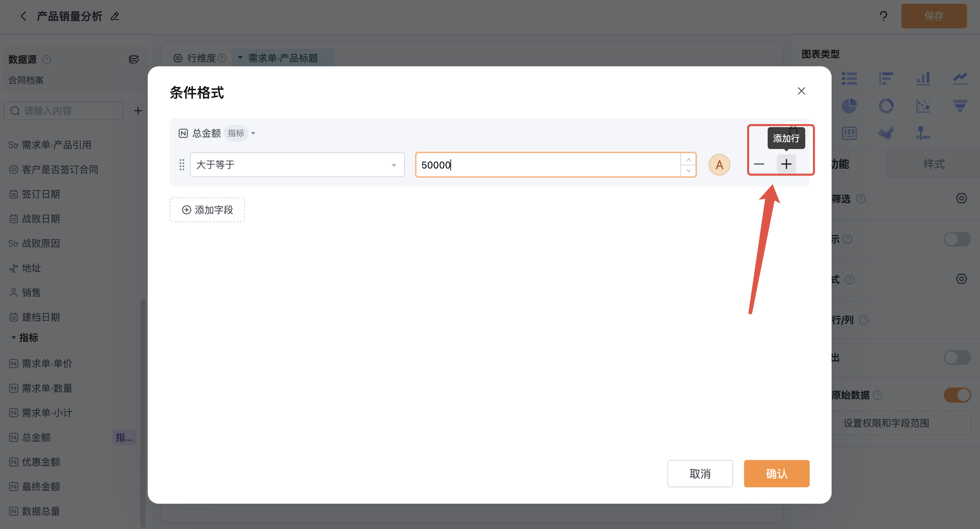Choose the funnel chart type
The height and width of the screenshot is (529, 980).
960,106
